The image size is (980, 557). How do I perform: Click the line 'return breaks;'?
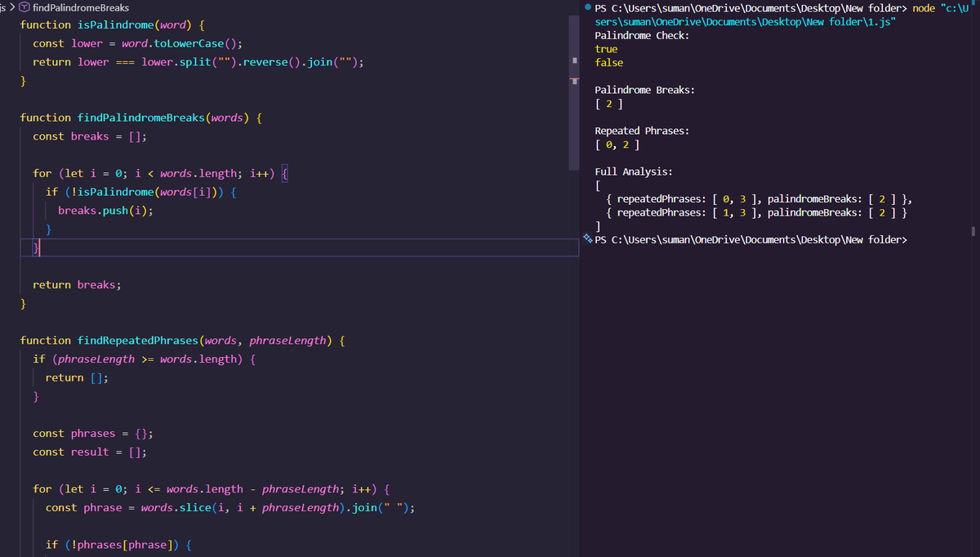[x=77, y=285]
